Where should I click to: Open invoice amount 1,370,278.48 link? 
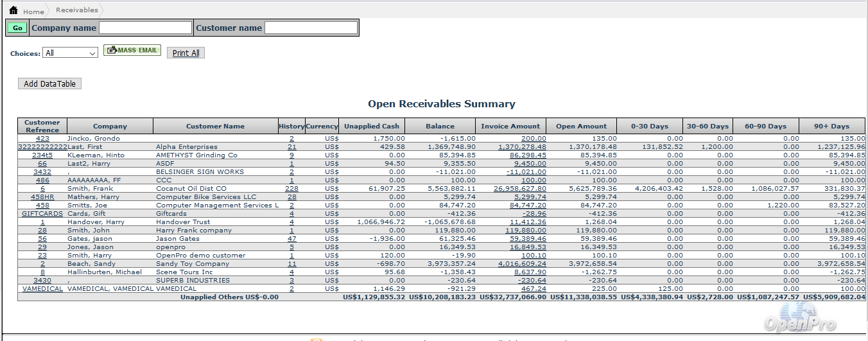pyautogui.click(x=521, y=147)
